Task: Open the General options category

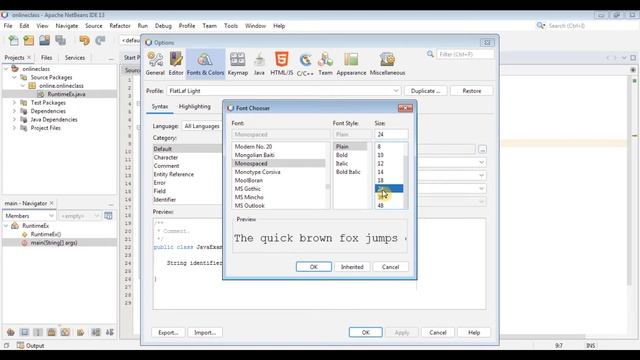Action: click(155, 64)
